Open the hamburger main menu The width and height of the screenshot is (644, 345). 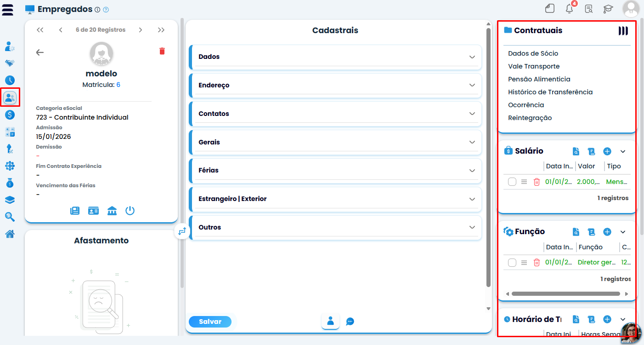[x=8, y=9]
